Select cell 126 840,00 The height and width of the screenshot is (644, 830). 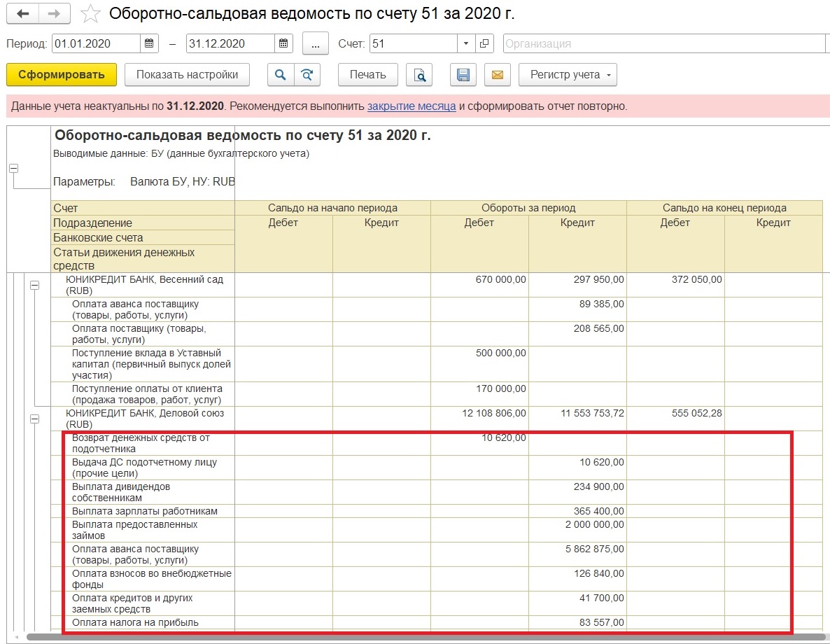pos(577,579)
